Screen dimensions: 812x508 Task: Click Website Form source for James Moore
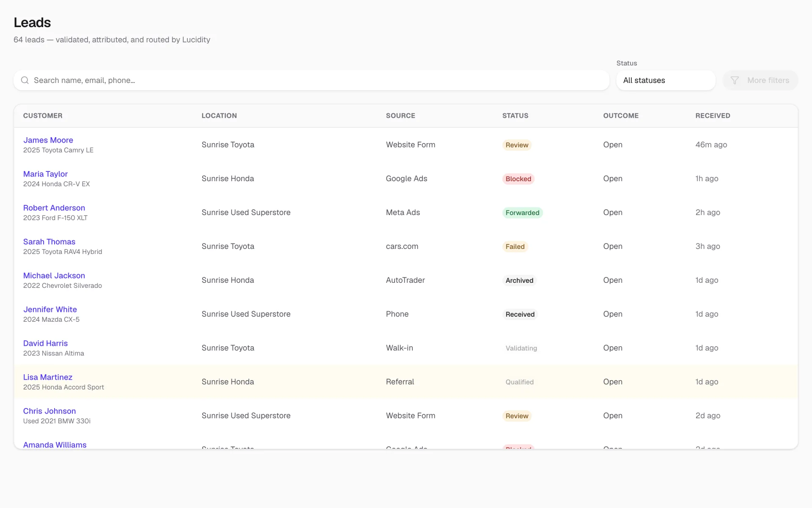[x=410, y=145]
